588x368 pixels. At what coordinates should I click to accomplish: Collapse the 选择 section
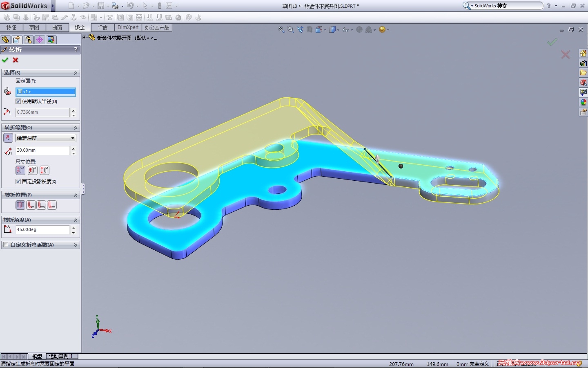click(76, 73)
